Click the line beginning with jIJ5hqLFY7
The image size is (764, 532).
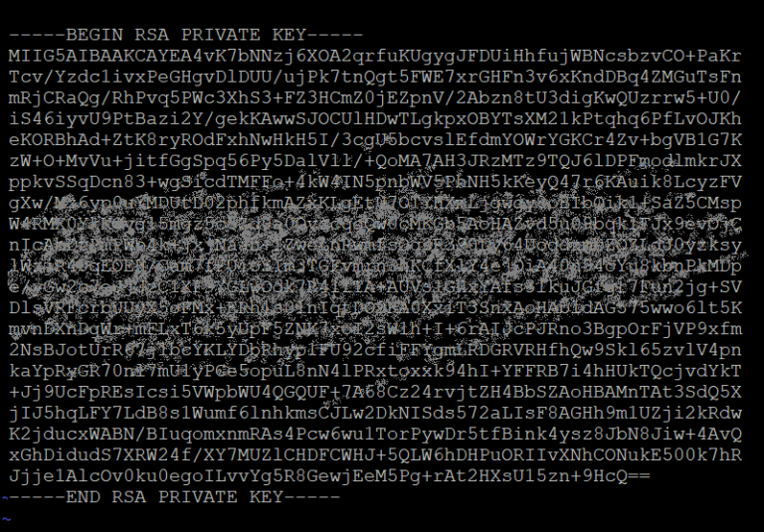pyautogui.click(x=375, y=413)
